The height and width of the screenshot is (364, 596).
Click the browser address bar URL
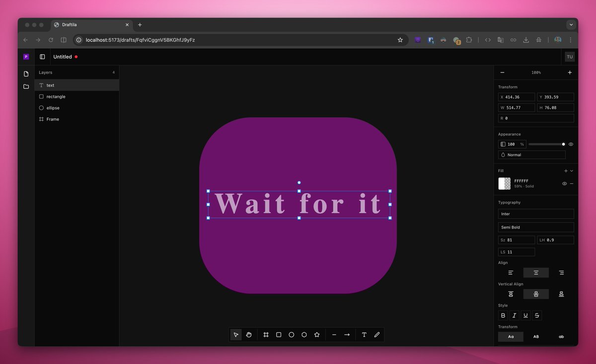point(140,40)
